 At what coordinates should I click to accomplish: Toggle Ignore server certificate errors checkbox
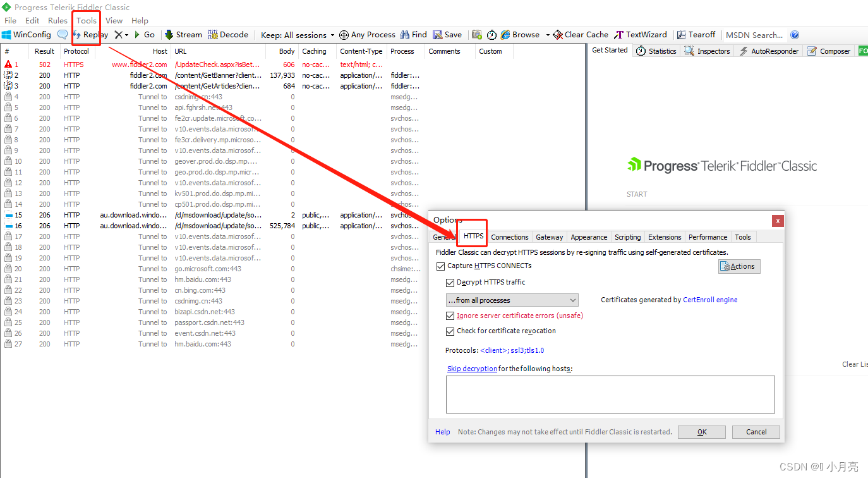(x=450, y=316)
